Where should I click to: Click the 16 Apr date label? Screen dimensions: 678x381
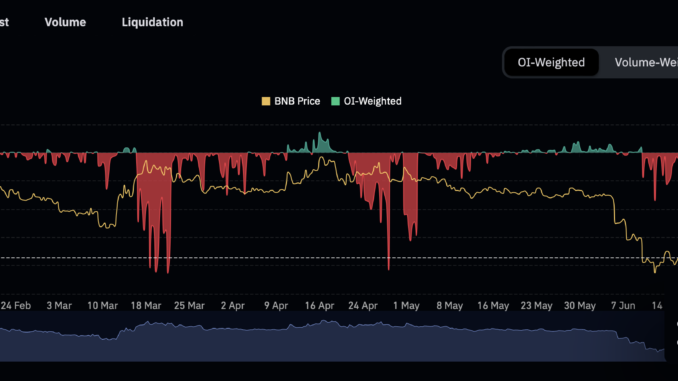coord(319,305)
